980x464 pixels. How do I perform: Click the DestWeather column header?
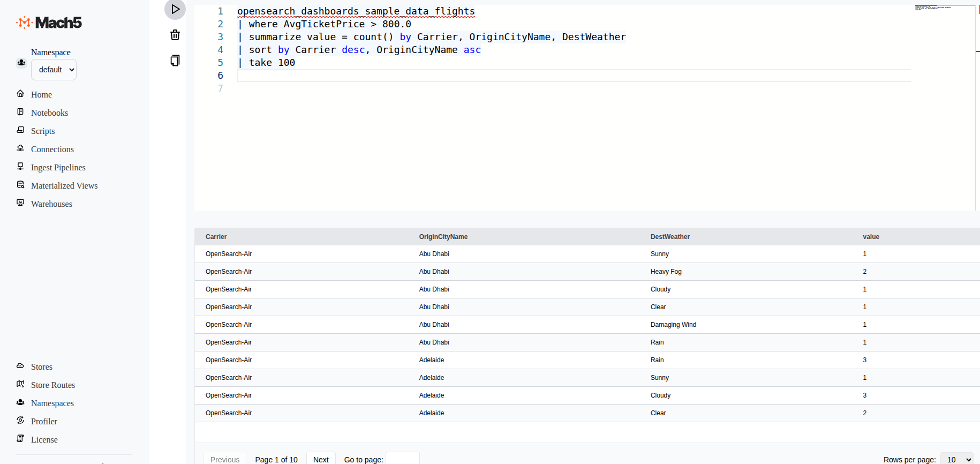(670, 237)
